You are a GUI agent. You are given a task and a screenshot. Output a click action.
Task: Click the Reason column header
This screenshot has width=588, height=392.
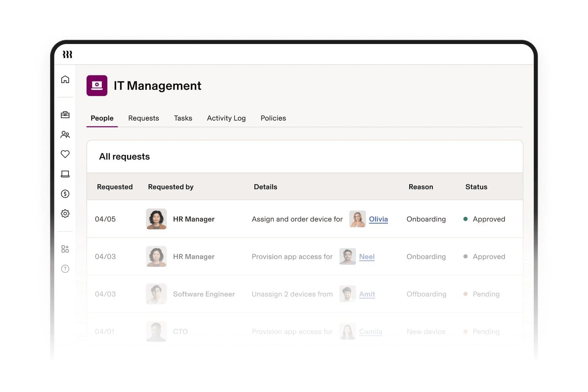[x=421, y=187]
